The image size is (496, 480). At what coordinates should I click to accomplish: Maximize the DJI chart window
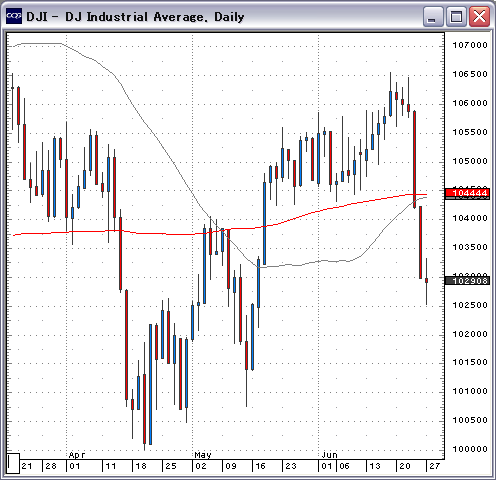[456, 16]
